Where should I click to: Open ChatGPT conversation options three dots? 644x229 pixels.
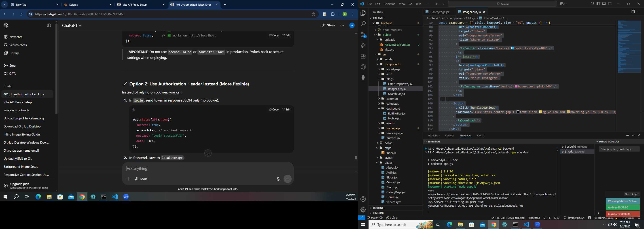tap(342, 25)
